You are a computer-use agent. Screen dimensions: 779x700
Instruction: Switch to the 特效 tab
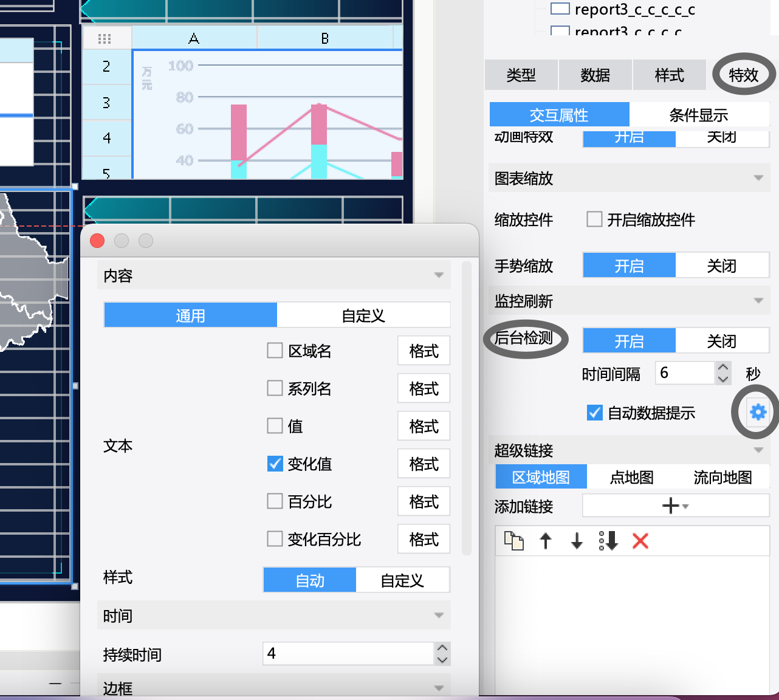[743, 75]
